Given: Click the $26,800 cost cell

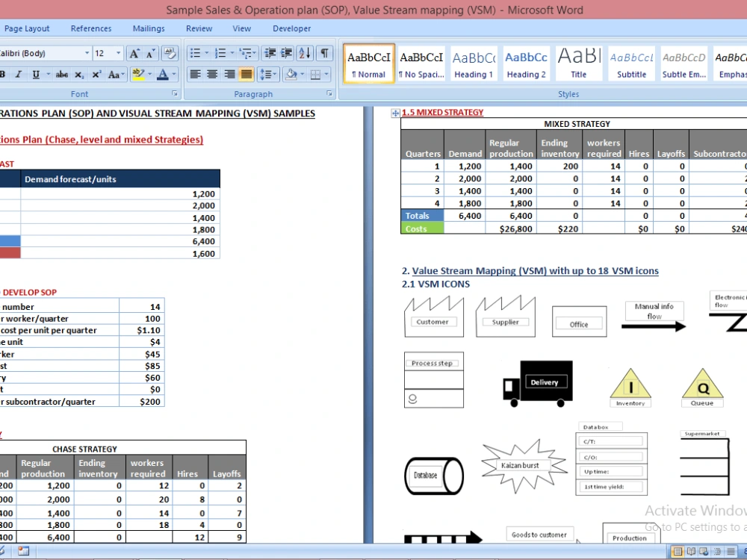Looking at the screenshot, I should (x=511, y=228).
